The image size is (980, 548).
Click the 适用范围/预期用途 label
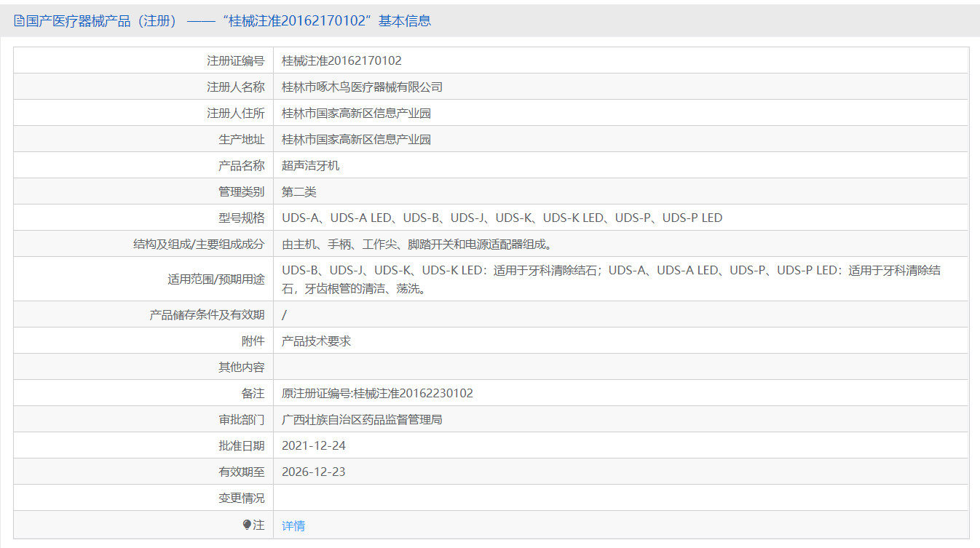pyautogui.click(x=216, y=279)
